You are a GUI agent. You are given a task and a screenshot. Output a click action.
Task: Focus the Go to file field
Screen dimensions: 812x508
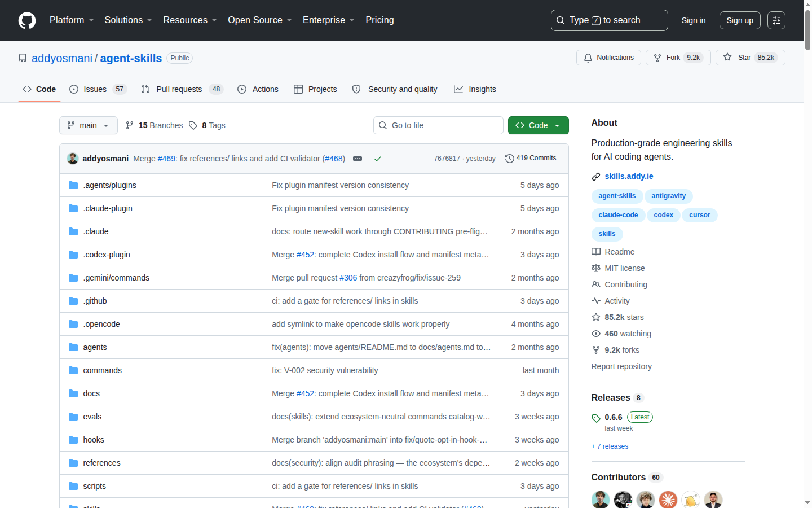point(438,125)
